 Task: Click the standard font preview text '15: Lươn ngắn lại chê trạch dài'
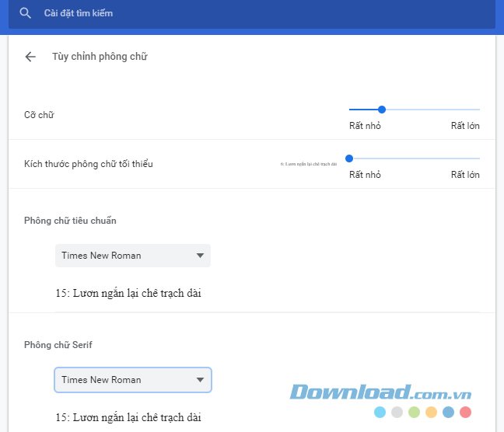point(128,293)
